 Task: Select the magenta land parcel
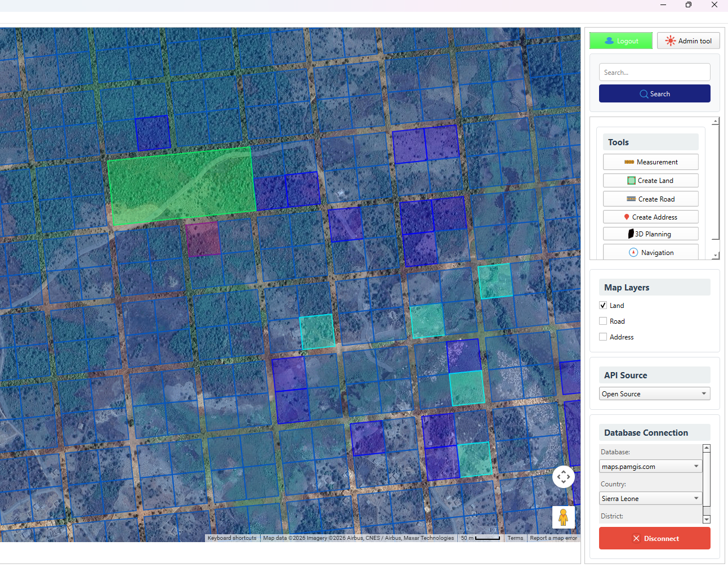point(203,239)
